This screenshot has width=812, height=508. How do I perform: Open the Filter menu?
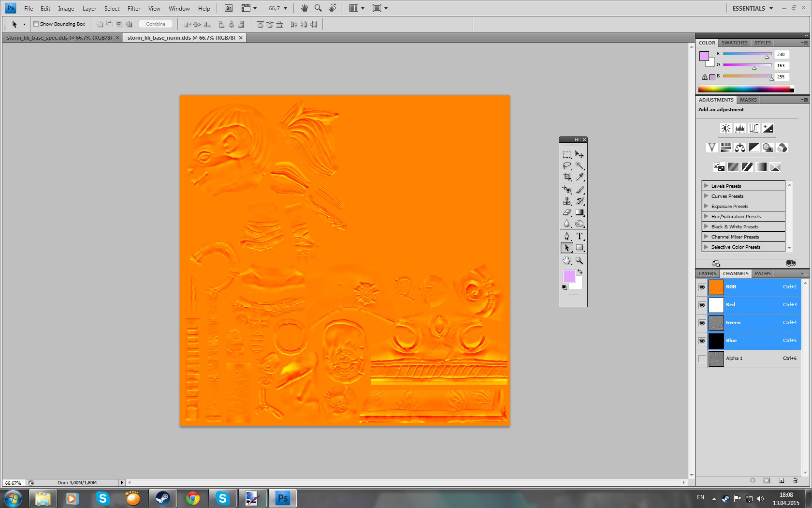tap(134, 9)
